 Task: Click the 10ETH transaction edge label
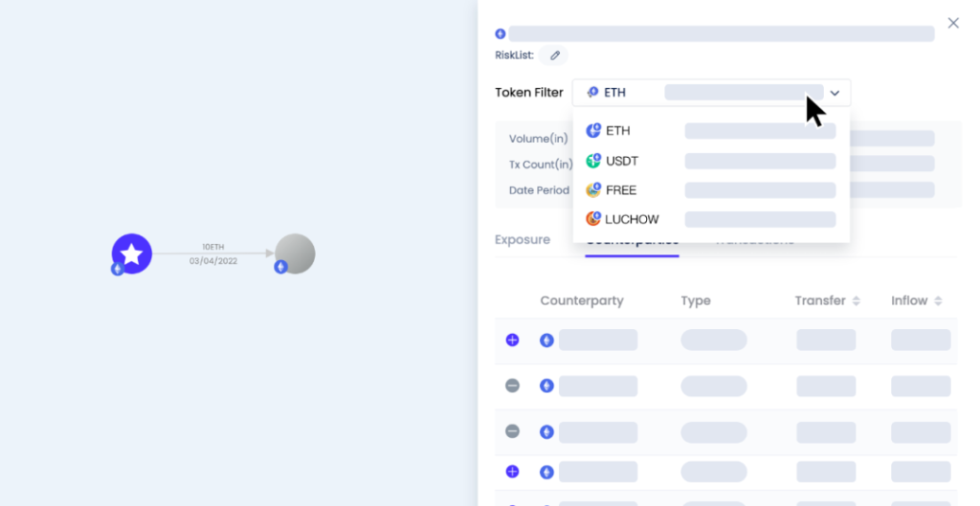point(213,247)
